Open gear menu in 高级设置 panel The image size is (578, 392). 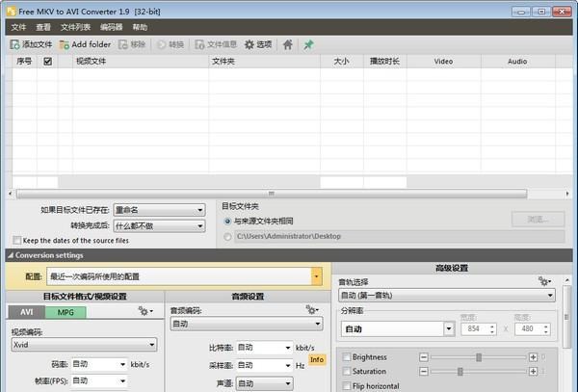pyautogui.click(x=544, y=281)
